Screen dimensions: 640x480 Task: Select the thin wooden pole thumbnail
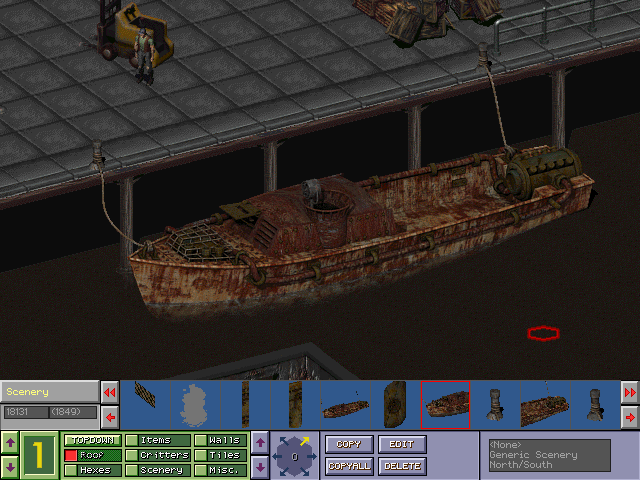(245, 404)
